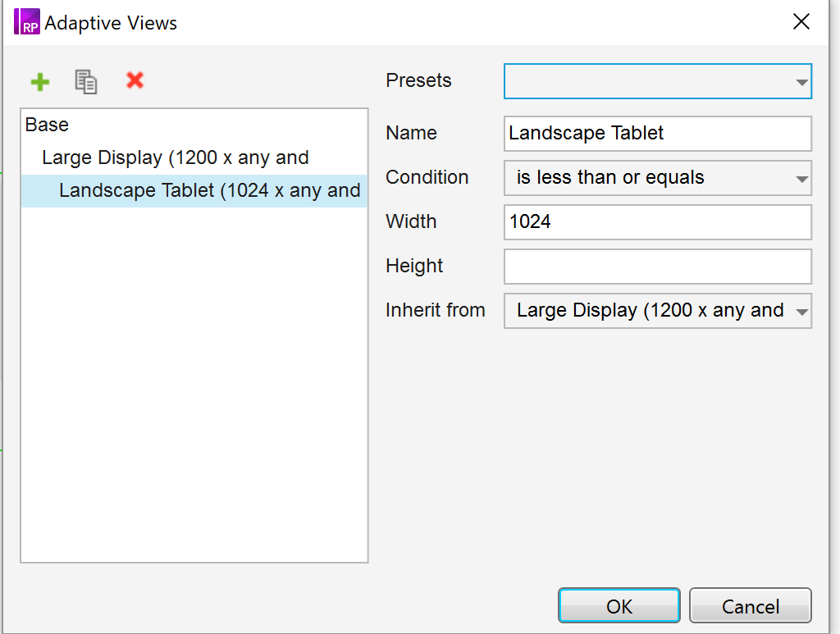Duplicate the selected adaptive view
Image resolution: width=840 pixels, height=634 pixels.
(x=86, y=81)
